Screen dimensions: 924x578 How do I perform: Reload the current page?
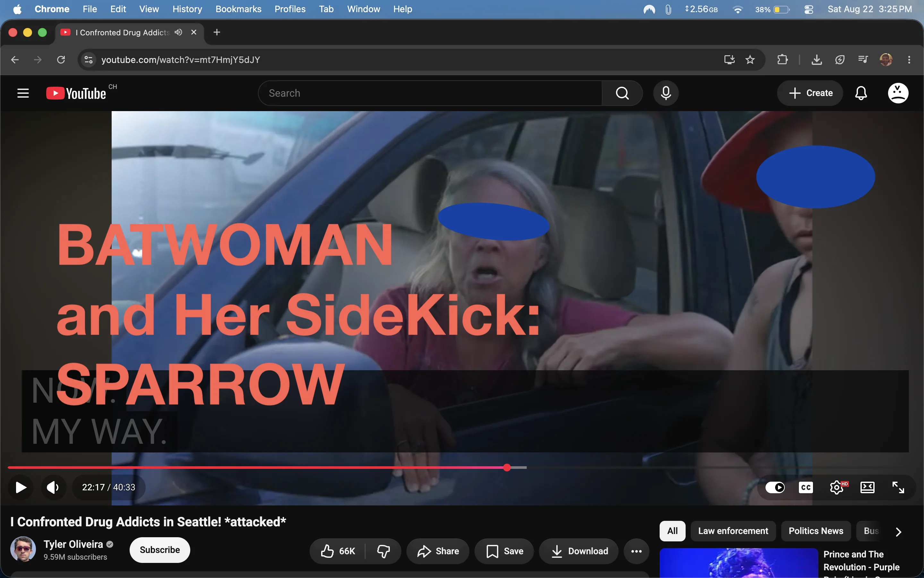click(61, 60)
